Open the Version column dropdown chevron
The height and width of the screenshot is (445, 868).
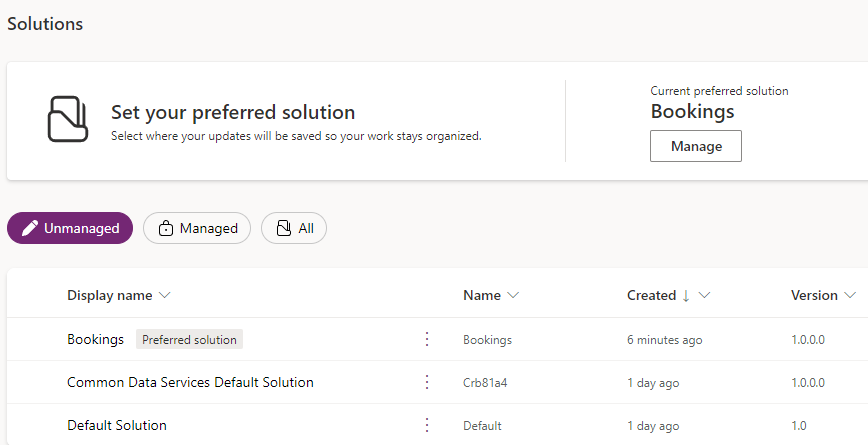tap(850, 295)
